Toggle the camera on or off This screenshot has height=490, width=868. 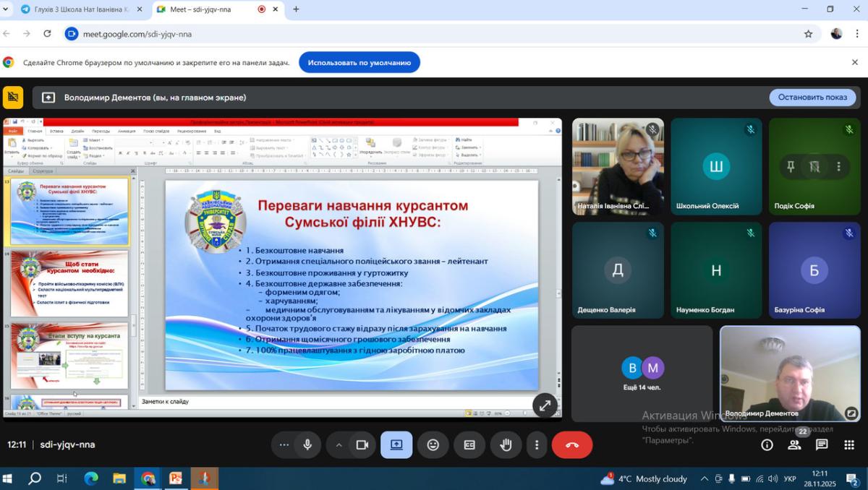point(362,445)
